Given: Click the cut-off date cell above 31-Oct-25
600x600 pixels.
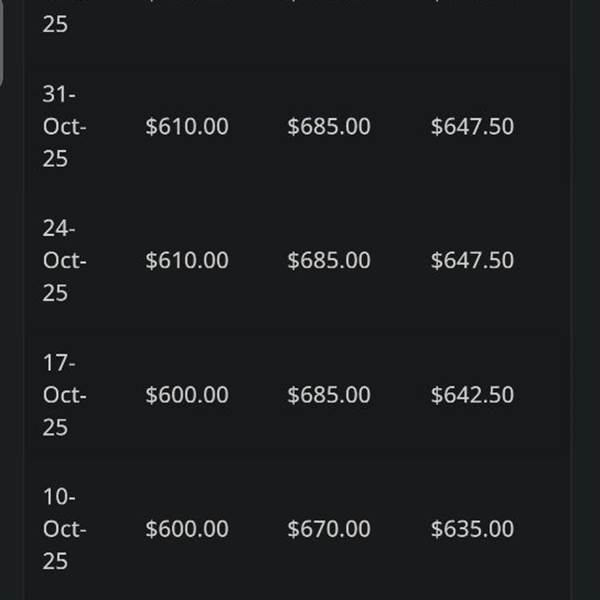Looking at the screenshot, I should [x=55, y=22].
